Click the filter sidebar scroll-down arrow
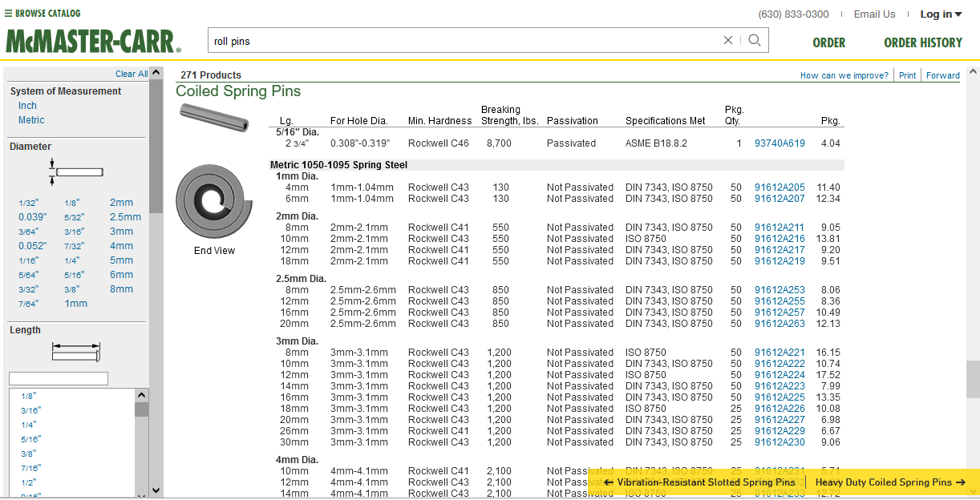Screen dimensions: 980x500 [x=156, y=490]
